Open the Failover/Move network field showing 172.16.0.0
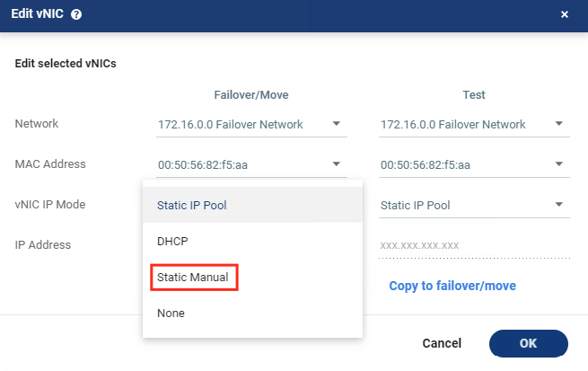The width and height of the screenshot is (588, 371). [x=242, y=124]
